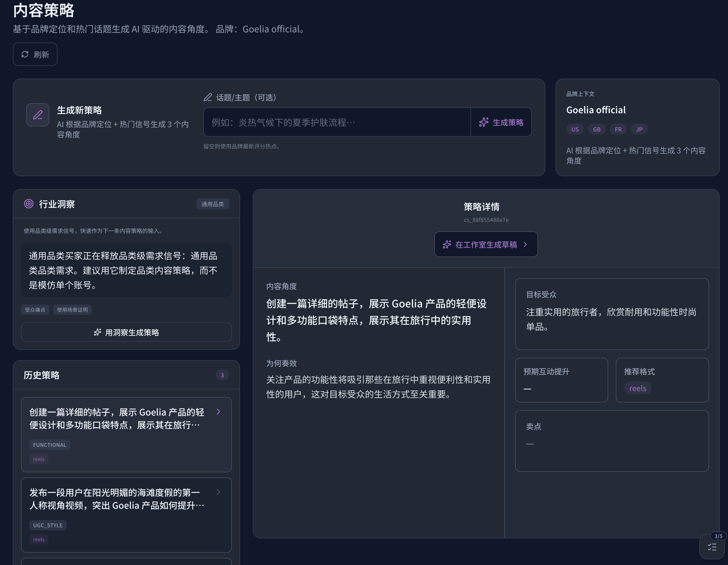Screen dimensions: 728x565
Task: Click the pencil icon beside 生成新策略
Action: tap(38, 115)
